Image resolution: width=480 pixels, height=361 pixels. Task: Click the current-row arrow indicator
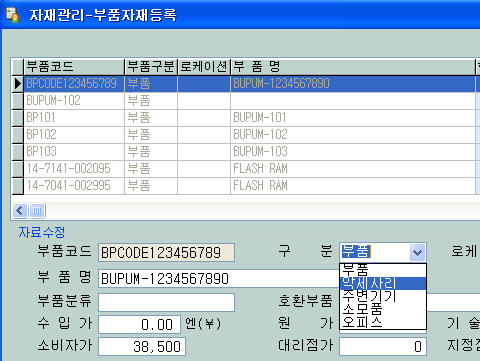18,84
